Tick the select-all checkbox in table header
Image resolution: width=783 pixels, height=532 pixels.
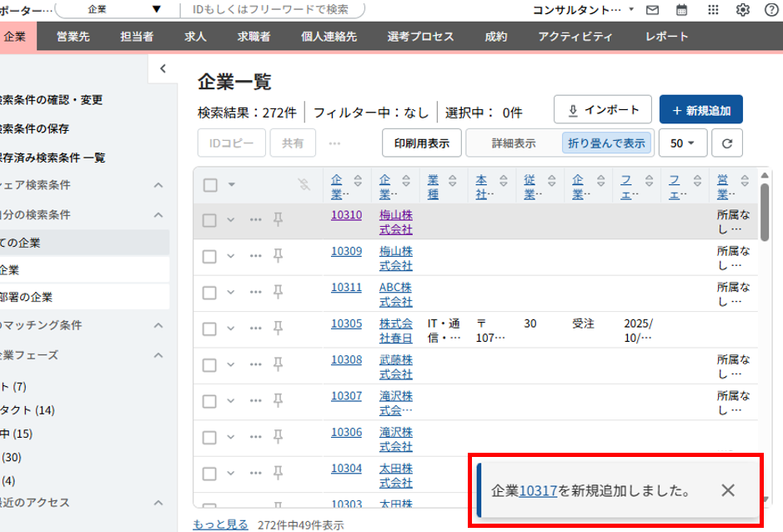tap(210, 184)
